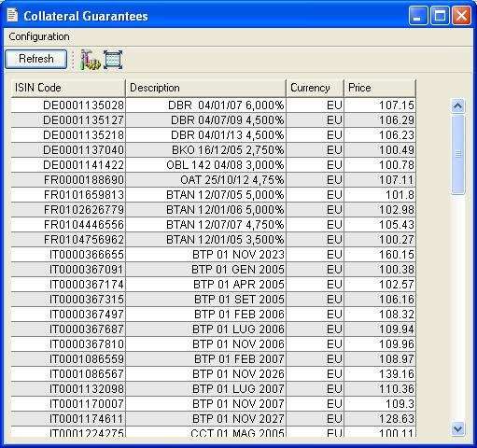This screenshot has width=477, height=448.
Task: Click the price cell 139.16
Action: click(380, 374)
